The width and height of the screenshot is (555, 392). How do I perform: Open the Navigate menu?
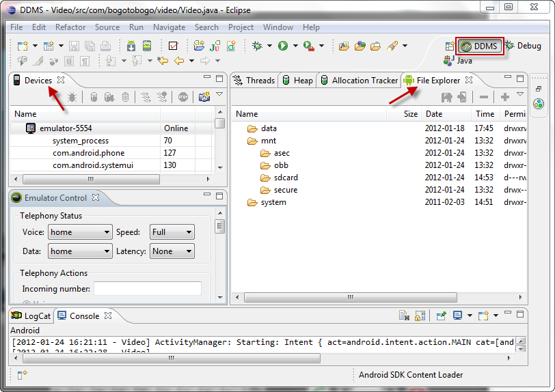170,27
